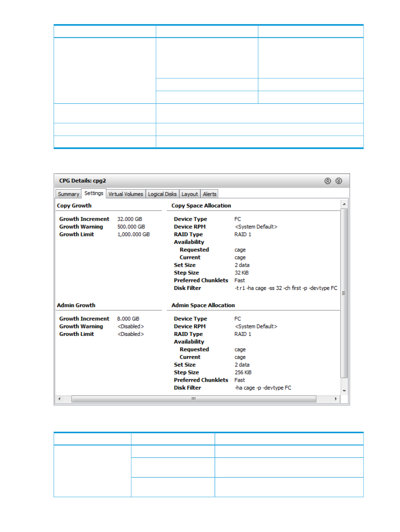Click the Admin Growth Warning Disabled value
The image size is (400, 532).
coord(131,326)
